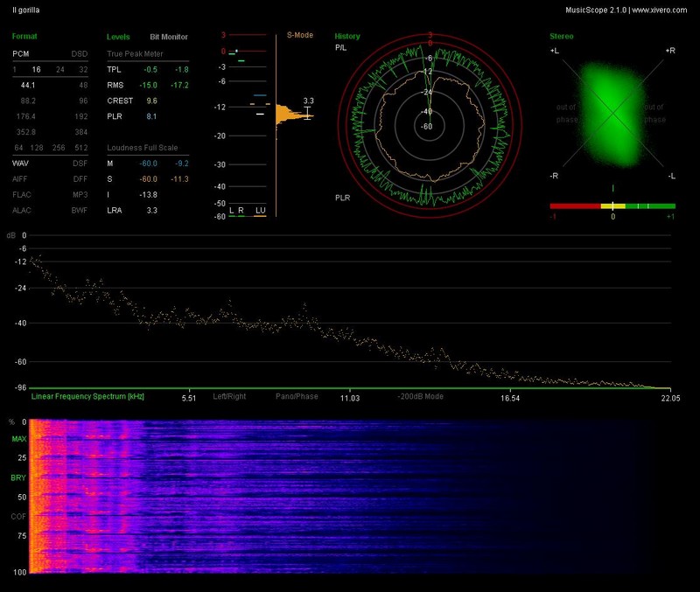The height and width of the screenshot is (592, 700).
Task: Click the integrated loudness value -13.8
Action: click(148, 194)
